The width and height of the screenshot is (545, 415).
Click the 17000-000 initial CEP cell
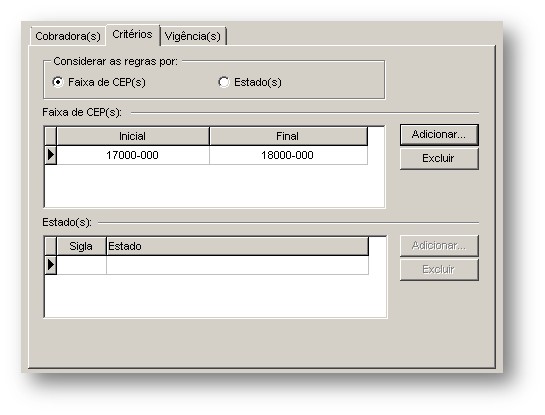[133, 155]
